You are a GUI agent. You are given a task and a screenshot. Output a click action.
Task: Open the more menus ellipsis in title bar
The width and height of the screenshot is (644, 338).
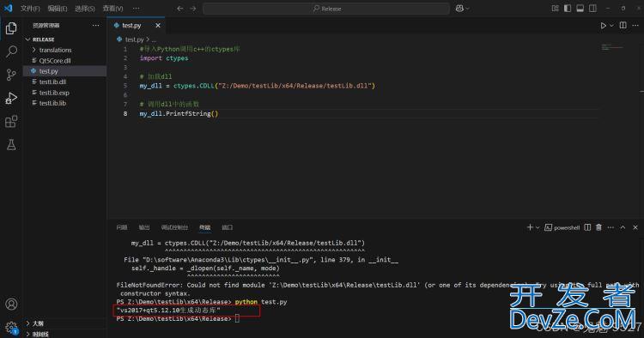coord(136,9)
